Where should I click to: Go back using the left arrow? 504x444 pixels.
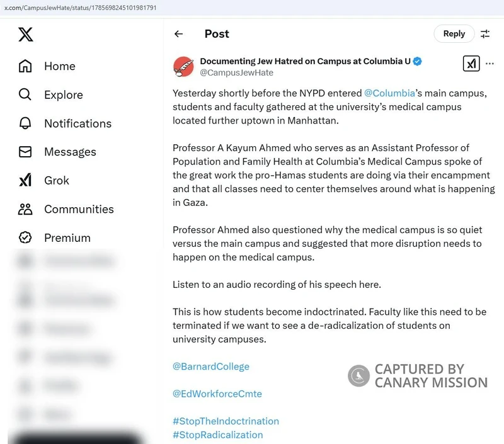tap(178, 34)
